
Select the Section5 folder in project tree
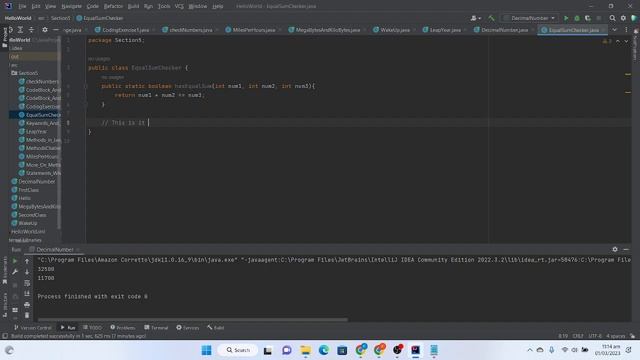tap(28, 73)
